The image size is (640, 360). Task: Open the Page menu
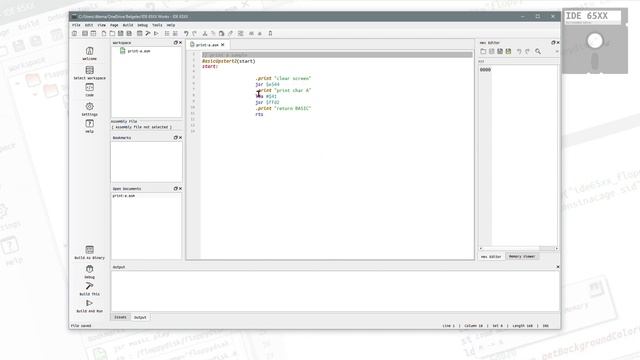click(114, 25)
